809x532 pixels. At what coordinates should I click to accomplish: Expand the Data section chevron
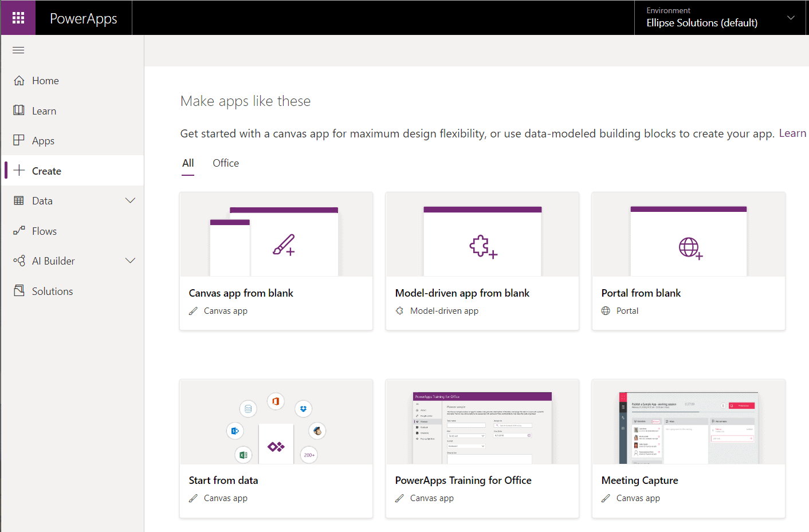tap(130, 200)
